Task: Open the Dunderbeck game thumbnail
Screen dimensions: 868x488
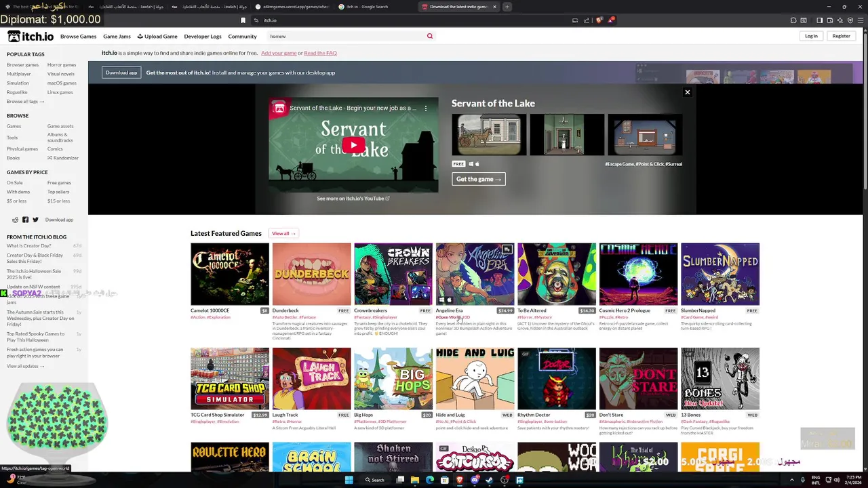Action: point(311,274)
